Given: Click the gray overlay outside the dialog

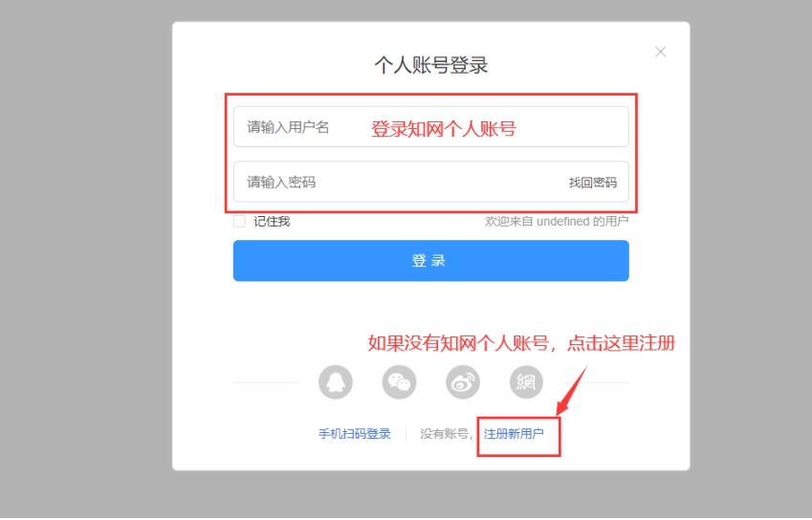Looking at the screenshot, I should click(x=85, y=259).
